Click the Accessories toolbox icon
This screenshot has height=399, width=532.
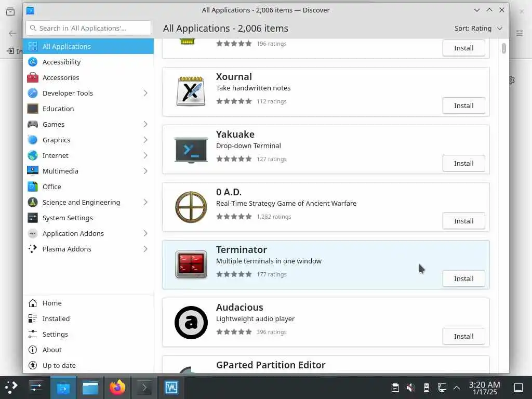(33, 77)
